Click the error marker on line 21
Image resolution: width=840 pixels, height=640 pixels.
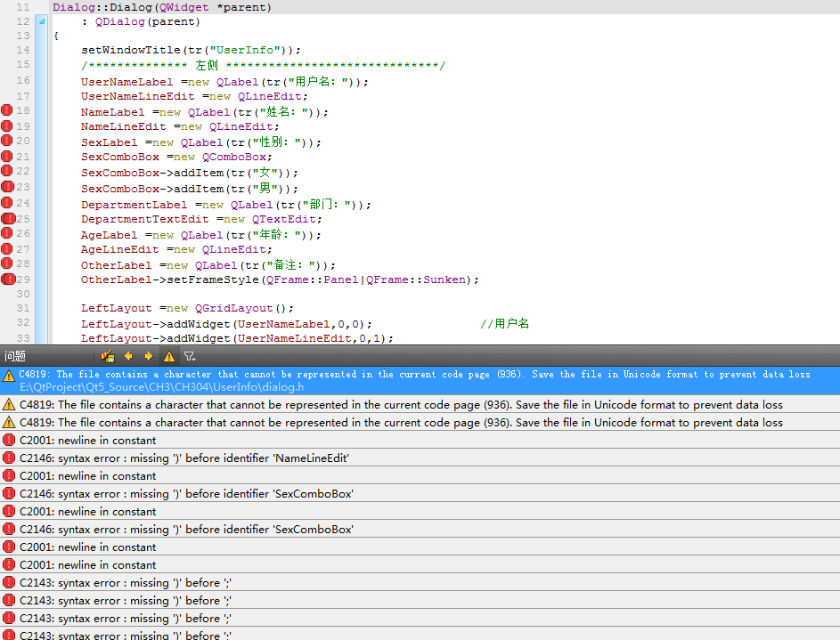click(7, 157)
